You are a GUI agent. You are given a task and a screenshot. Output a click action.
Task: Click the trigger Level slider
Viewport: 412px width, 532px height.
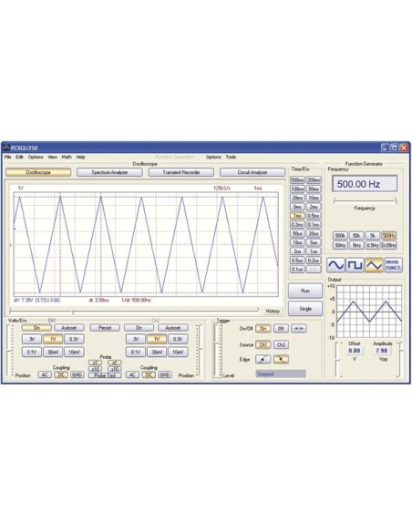217,351
